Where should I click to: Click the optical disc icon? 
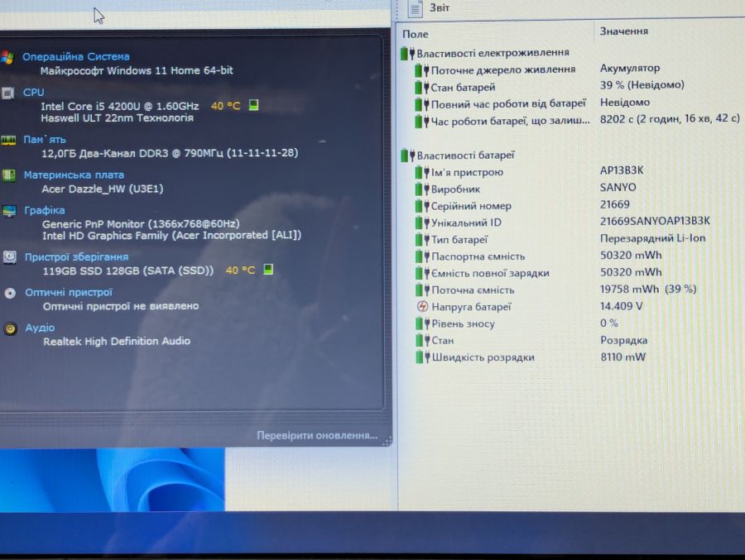pos(10,293)
